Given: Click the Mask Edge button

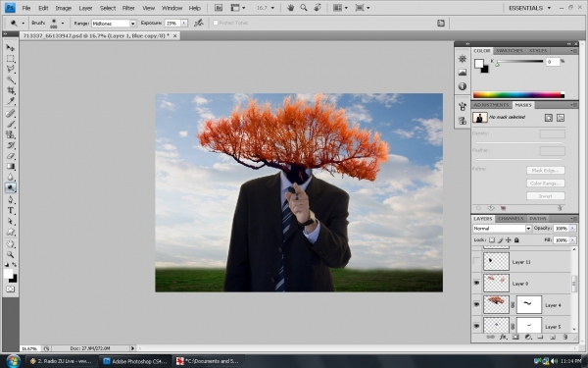Looking at the screenshot, I should [x=546, y=171].
